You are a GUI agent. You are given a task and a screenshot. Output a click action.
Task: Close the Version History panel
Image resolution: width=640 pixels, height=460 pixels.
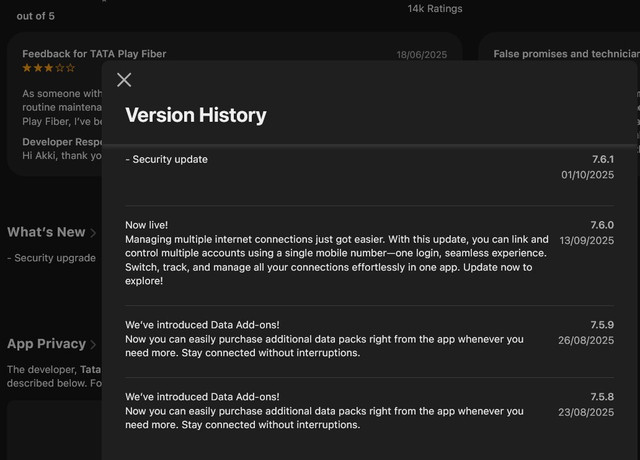(x=124, y=80)
